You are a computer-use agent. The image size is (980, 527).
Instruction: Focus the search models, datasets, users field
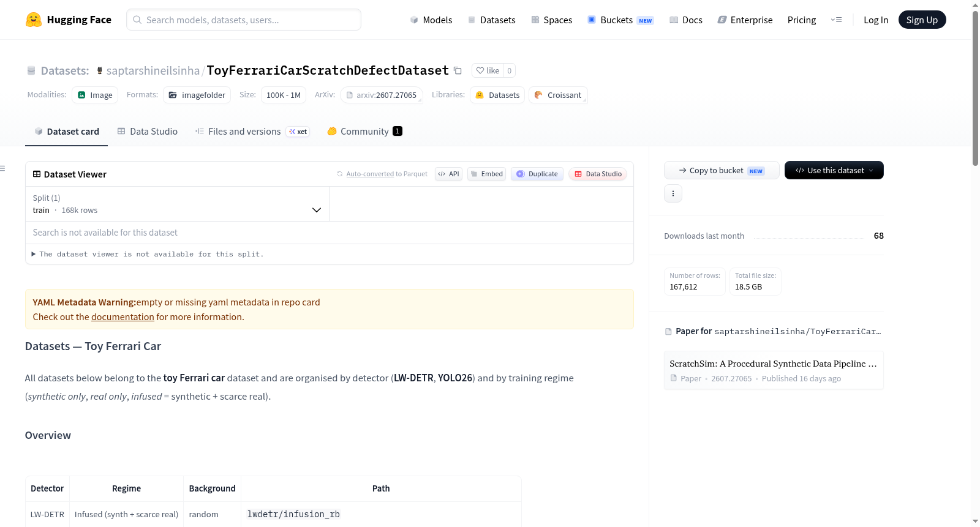click(x=244, y=20)
